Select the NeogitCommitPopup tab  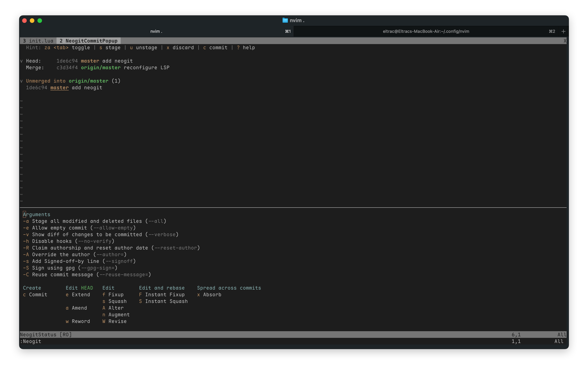[x=88, y=41]
